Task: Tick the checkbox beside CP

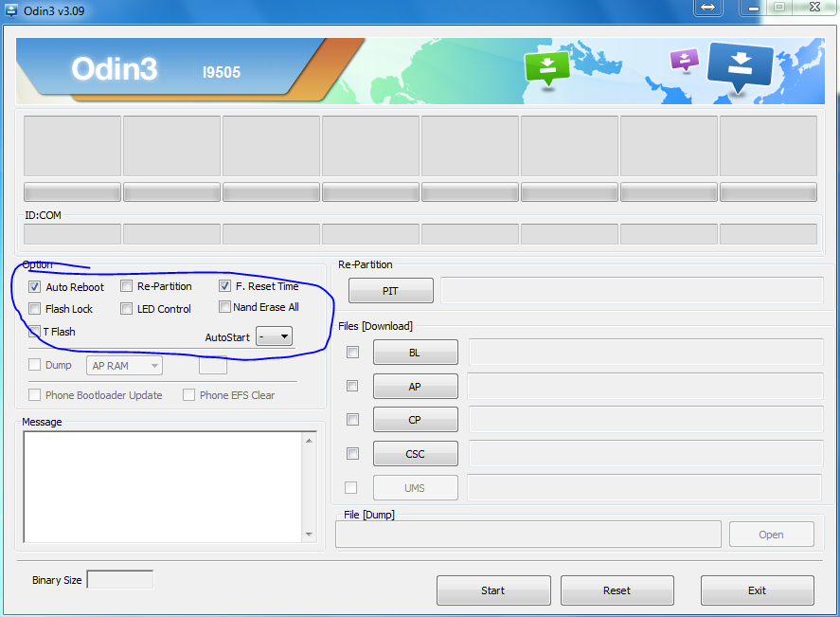Action: (352, 419)
